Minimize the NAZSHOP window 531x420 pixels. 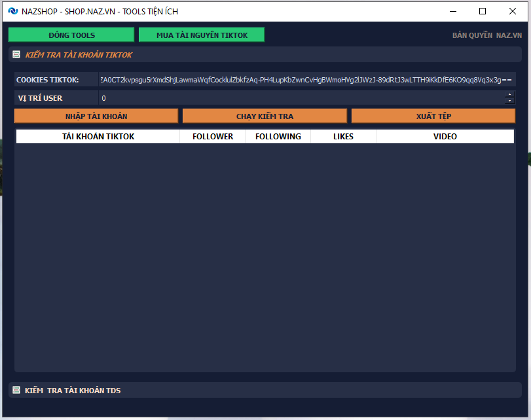(453, 11)
